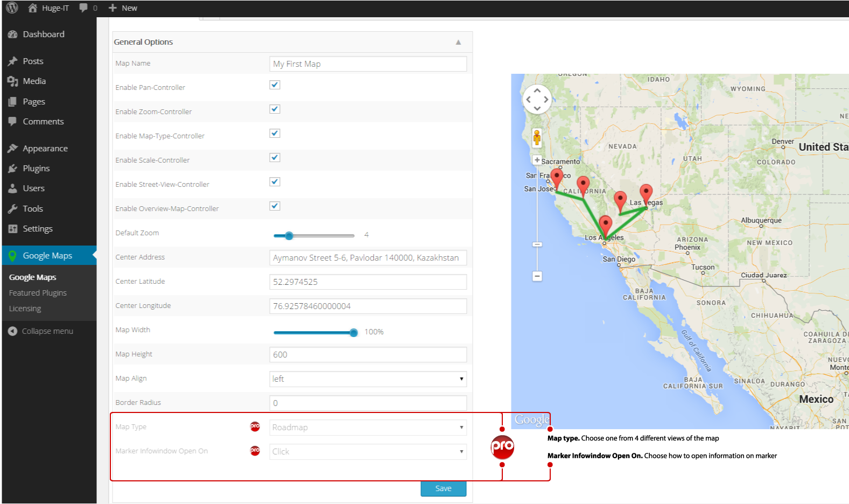
Task: Click the Ciudad Juarez label on the map
Action: [764, 275]
